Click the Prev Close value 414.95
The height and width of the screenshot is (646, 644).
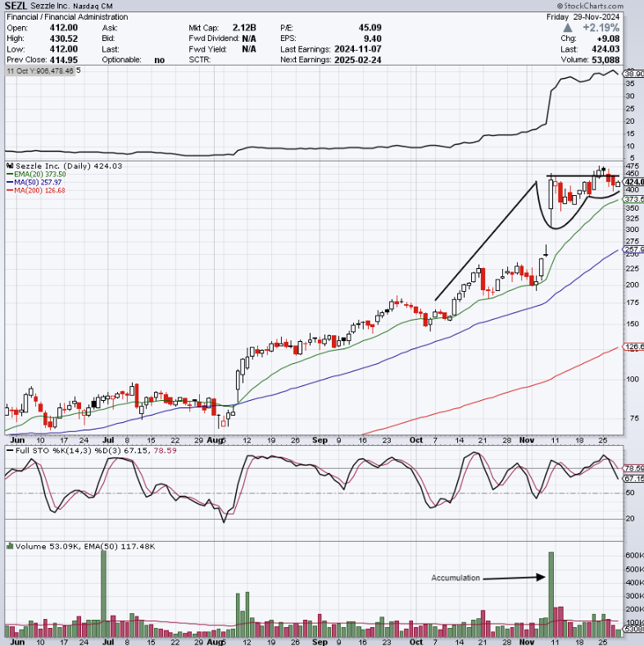coord(64,60)
